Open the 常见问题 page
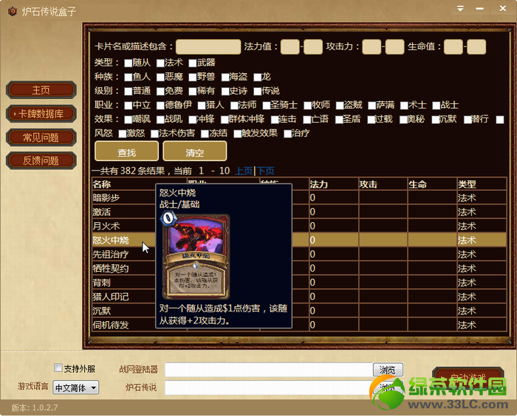The width and height of the screenshot is (517, 420). pyautogui.click(x=41, y=137)
